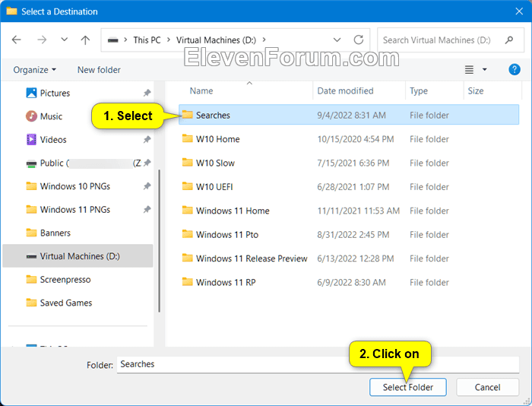Click the Search Virtual Machines box
The width and height of the screenshot is (532, 406).
[x=451, y=40]
